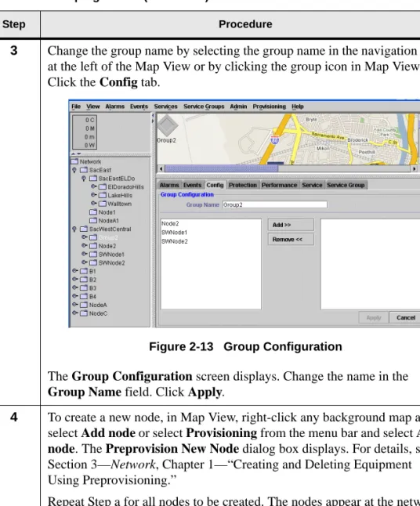The width and height of the screenshot is (420, 506).
Task: Expand the B2 tree node
Action: tap(75, 279)
